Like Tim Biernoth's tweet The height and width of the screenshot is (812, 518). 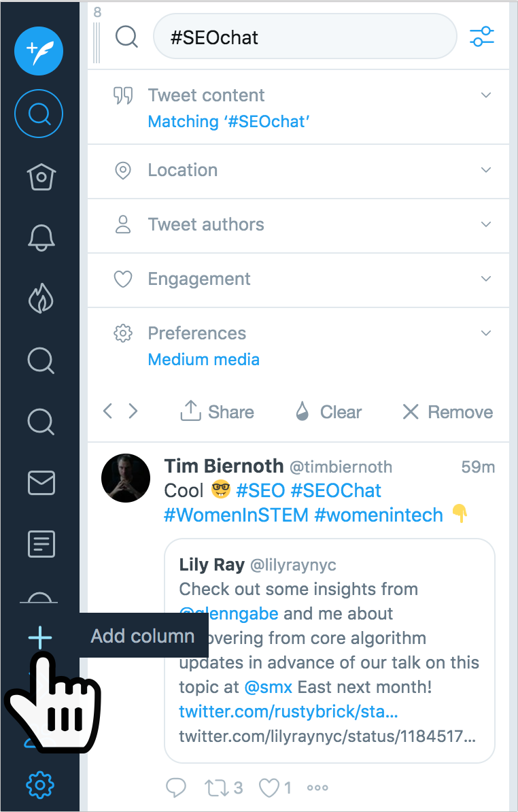[268, 787]
